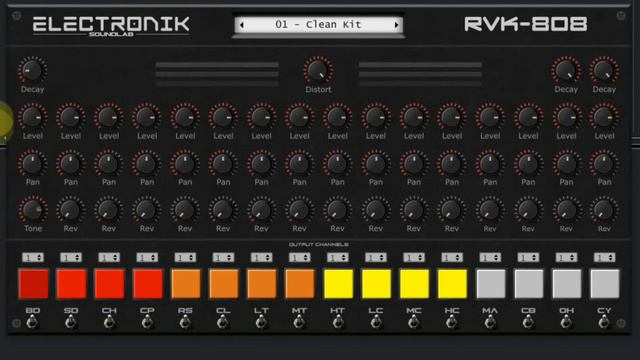Trigger the CY drum pad

click(x=605, y=284)
